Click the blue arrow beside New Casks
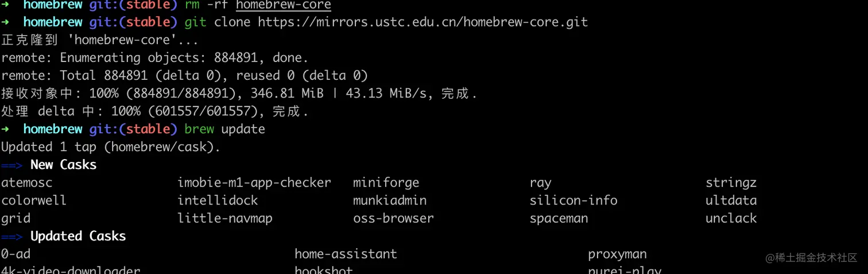This screenshot has width=868, height=274. tap(11, 165)
